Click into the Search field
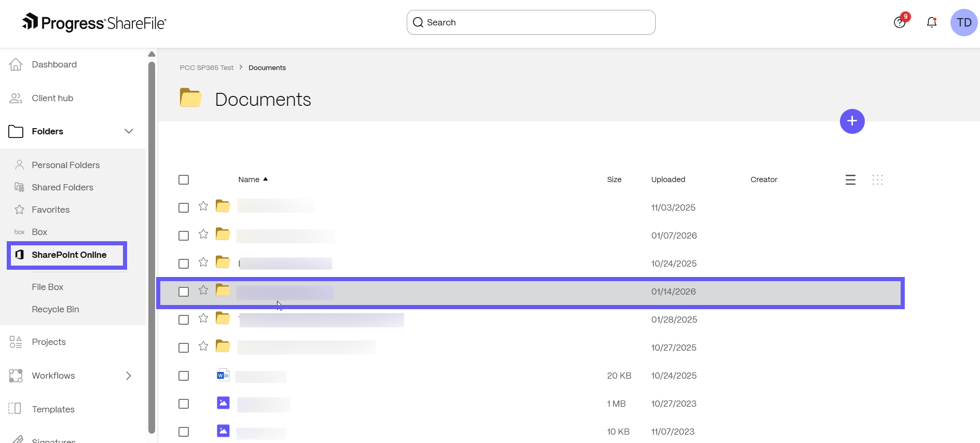The height and width of the screenshot is (443, 980). 531,22
